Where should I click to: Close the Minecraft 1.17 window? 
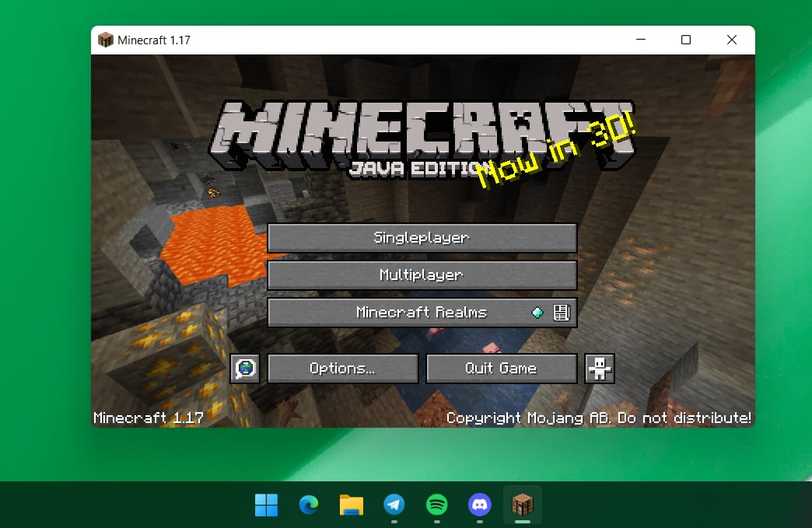[731, 40]
